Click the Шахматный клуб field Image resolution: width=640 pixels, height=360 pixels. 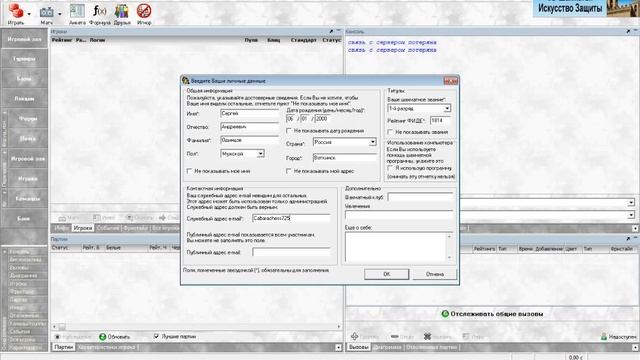(420, 198)
